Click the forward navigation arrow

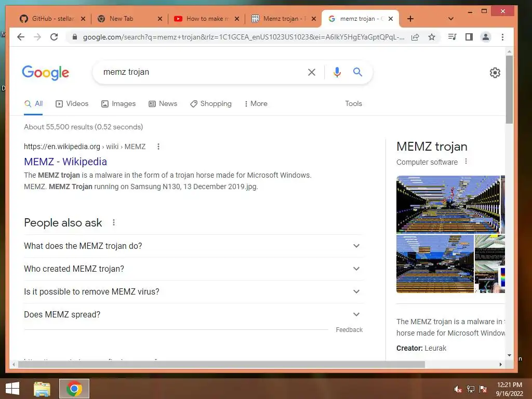(x=37, y=37)
